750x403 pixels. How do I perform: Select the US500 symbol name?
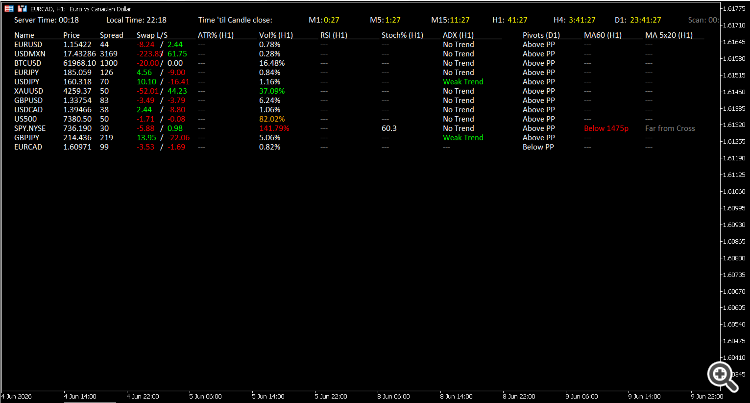point(25,119)
